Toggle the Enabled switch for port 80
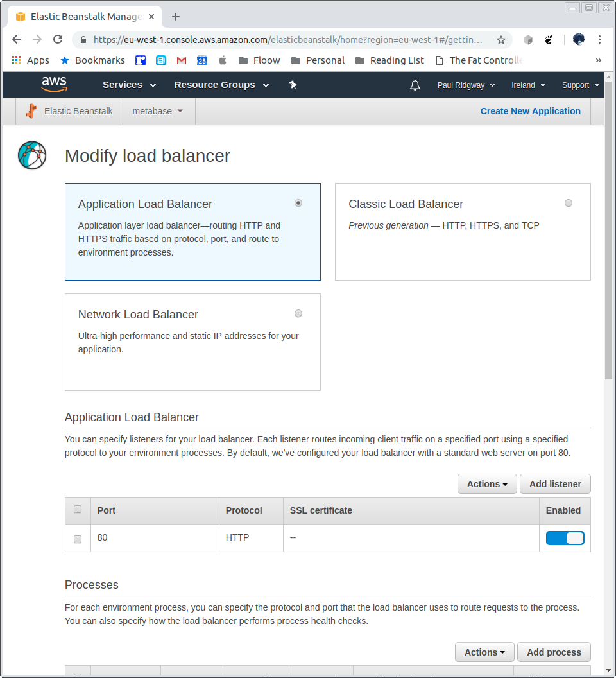 (565, 538)
